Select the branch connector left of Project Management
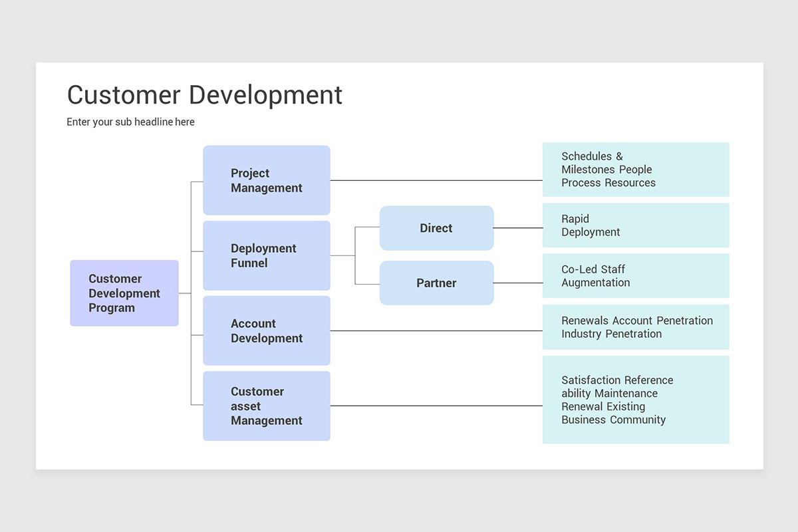Screen dimensions: 798x532 [x=193, y=180]
